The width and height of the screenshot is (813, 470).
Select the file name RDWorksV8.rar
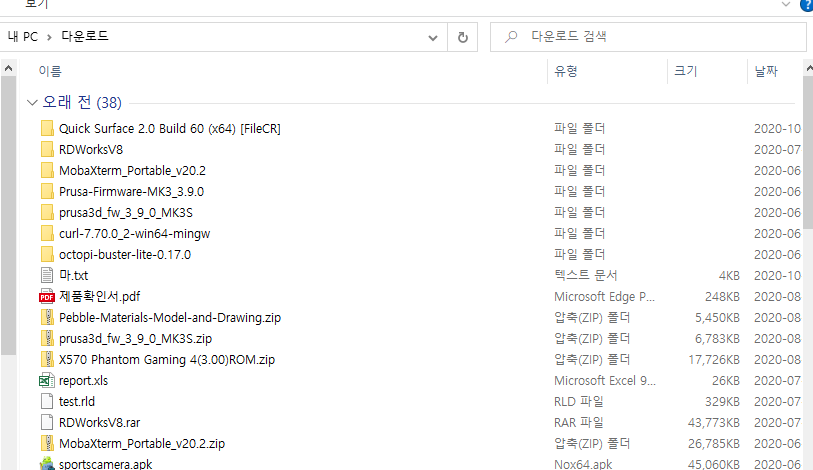coord(100,423)
